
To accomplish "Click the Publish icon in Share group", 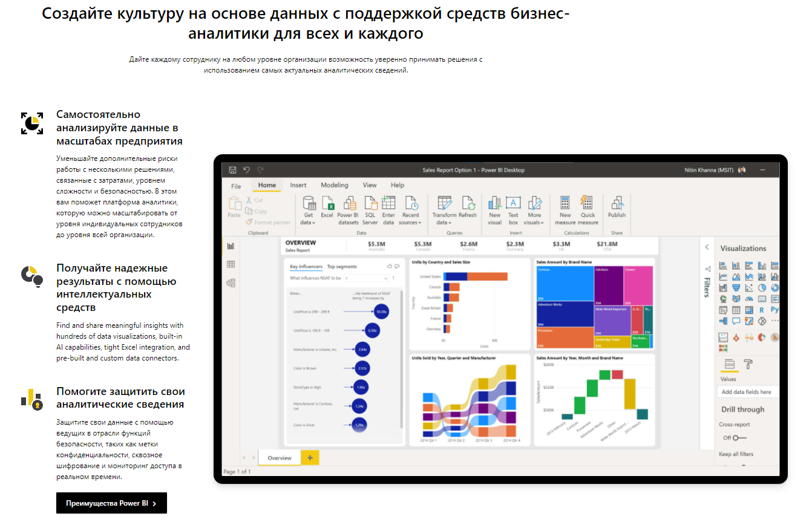I will 617,203.
